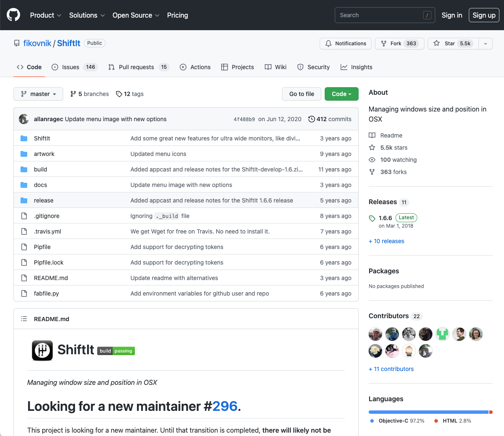This screenshot has height=436, width=504.
Task: Open the 4f488b9 commit hash link
Action: [244, 119]
